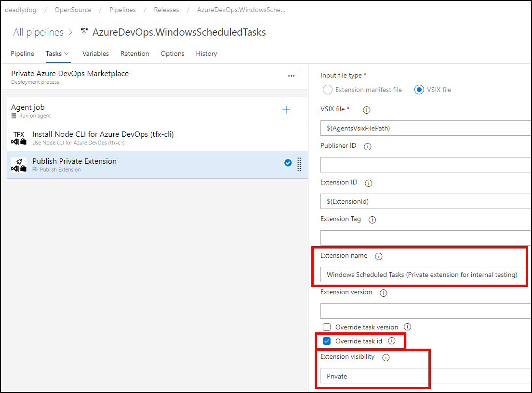Open deadlydog breadcrumb link
Viewport: 532px width, 393px height.
tap(21, 10)
